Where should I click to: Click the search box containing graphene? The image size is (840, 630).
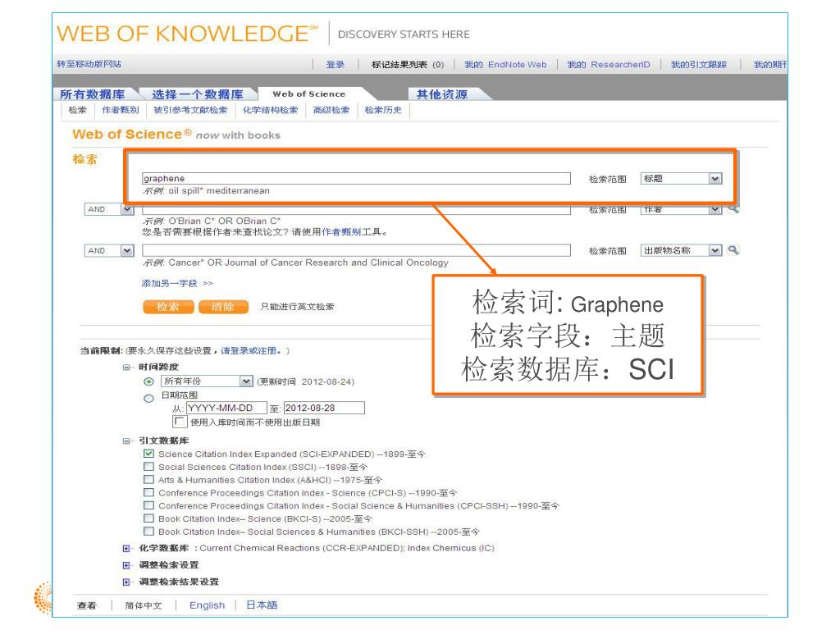356,178
